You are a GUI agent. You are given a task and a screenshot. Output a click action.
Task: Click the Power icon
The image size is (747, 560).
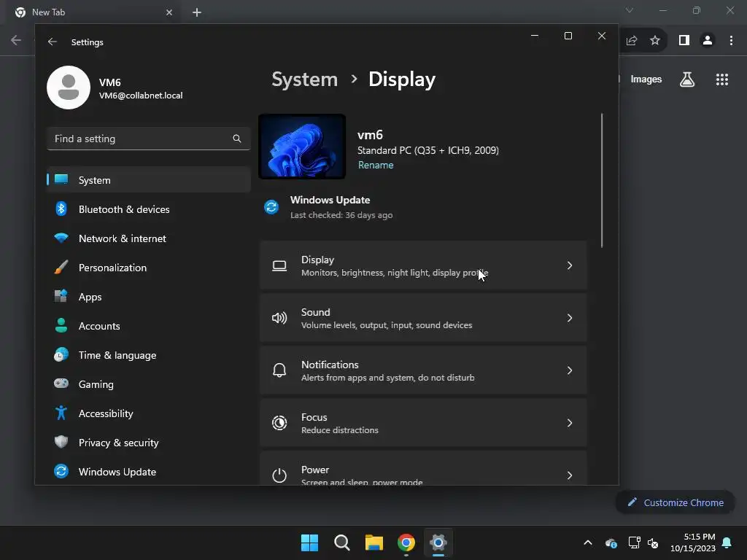[279, 475]
